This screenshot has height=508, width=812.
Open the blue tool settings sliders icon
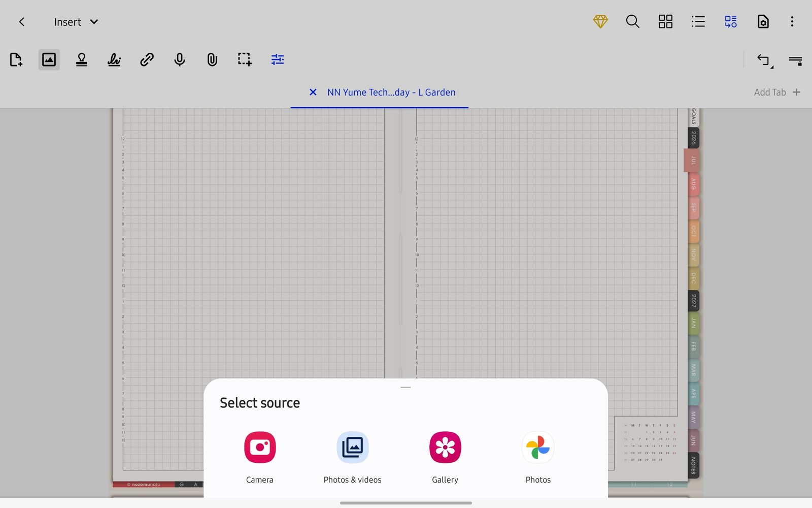pyautogui.click(x=278, y=59)
